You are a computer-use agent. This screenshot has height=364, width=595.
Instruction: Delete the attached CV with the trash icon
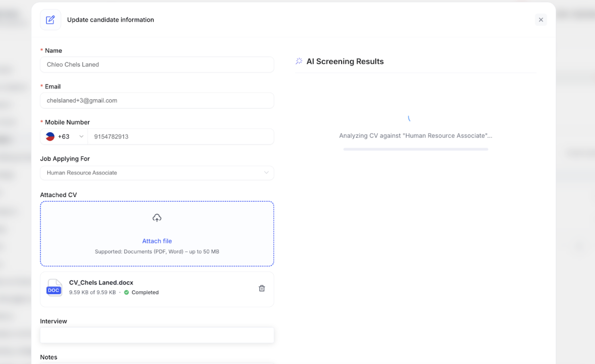(262, 288)
